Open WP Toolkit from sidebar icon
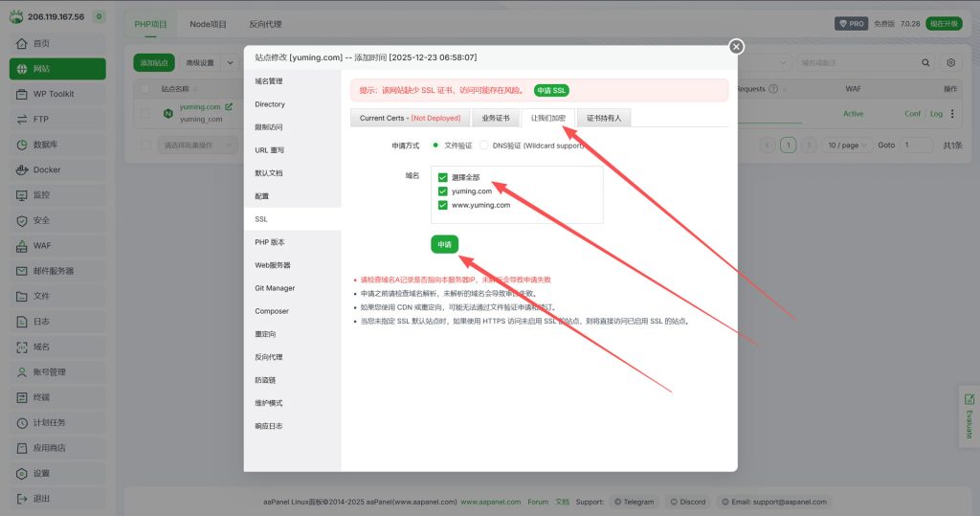This screenshot has height=516, width=980. tap(22, 94)
